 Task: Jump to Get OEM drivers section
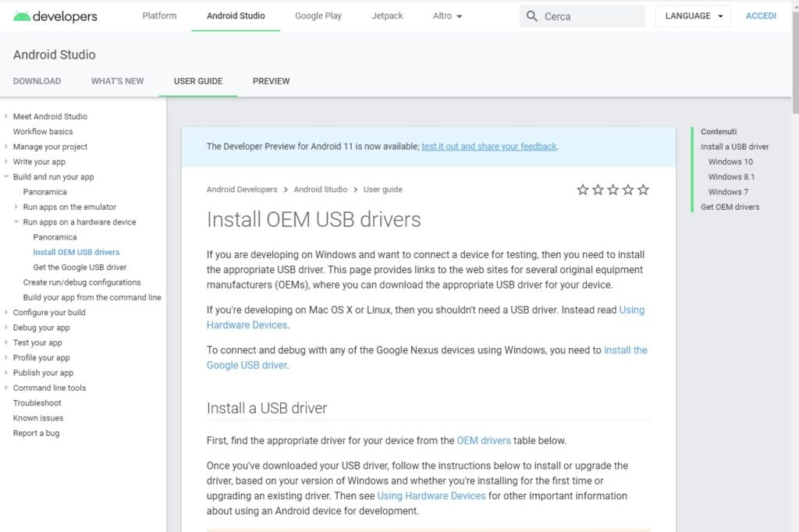(730, 207)
